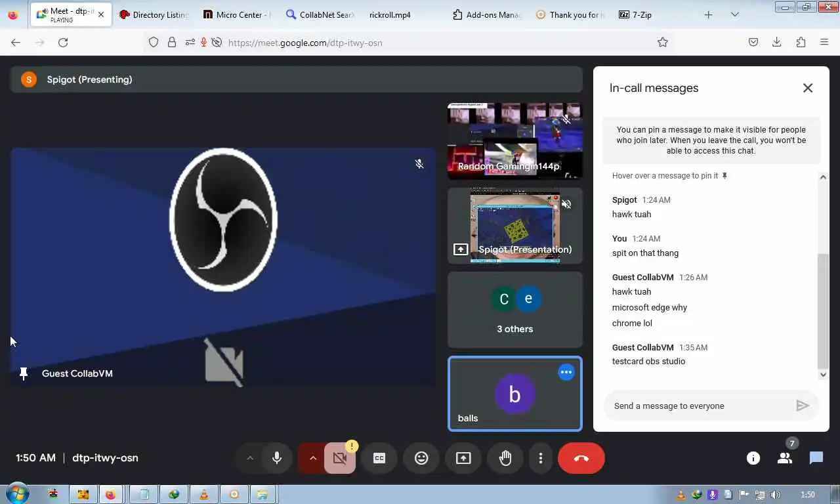Show site security padlock info
Viewport: 840px width, 504px height.
point(172,43)
